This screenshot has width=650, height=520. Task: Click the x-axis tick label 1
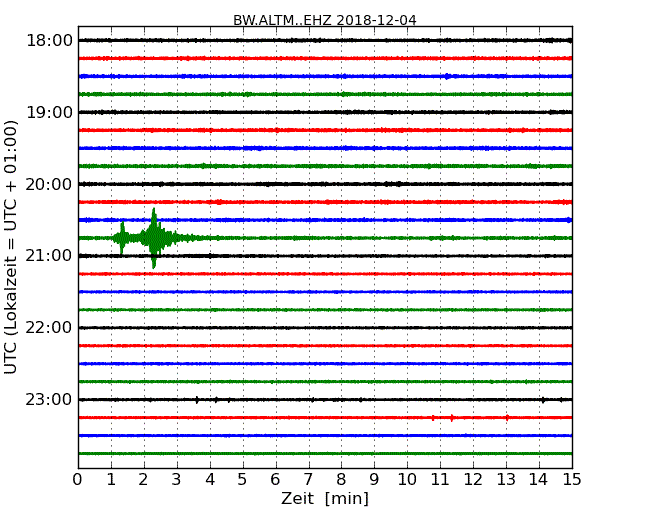[111, 480]
